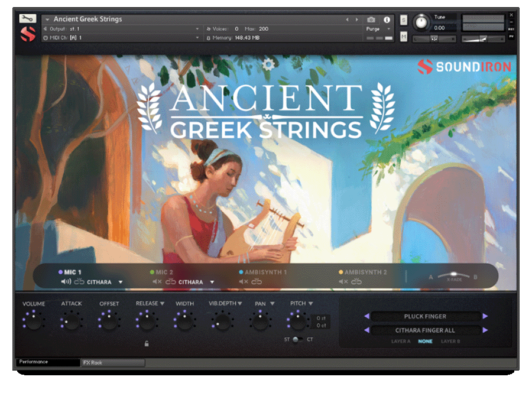Click the Mic 2 link chain icon
This screenshot has height=393, width=532.
coord(170,281)
